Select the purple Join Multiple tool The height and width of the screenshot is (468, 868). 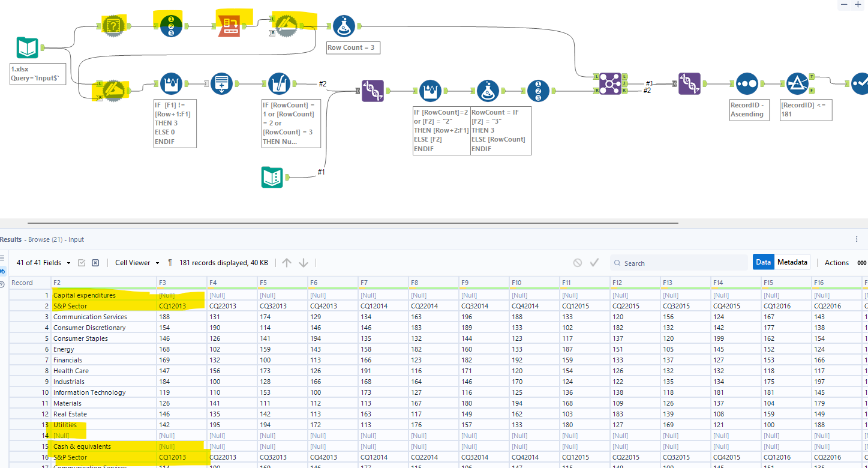click(x=609, y=84)
